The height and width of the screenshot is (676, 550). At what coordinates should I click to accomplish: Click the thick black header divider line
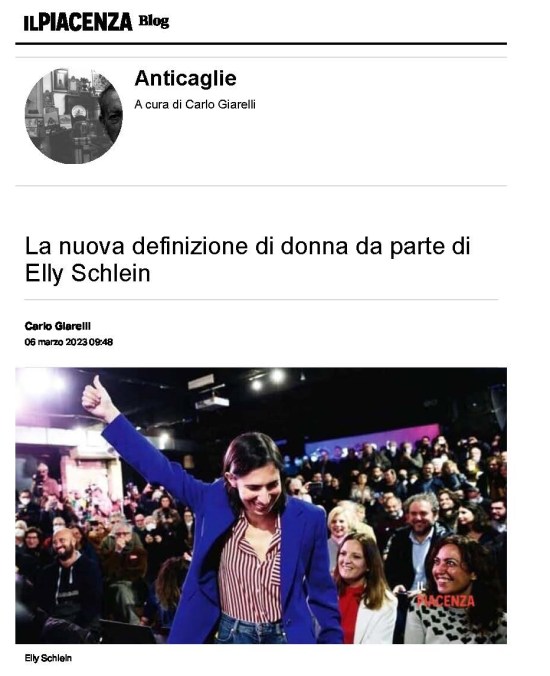pos(261,44)
